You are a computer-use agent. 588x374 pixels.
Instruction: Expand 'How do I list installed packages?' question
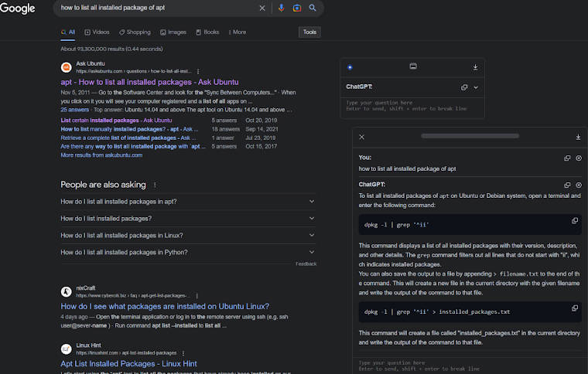click(x=312, y=219)
